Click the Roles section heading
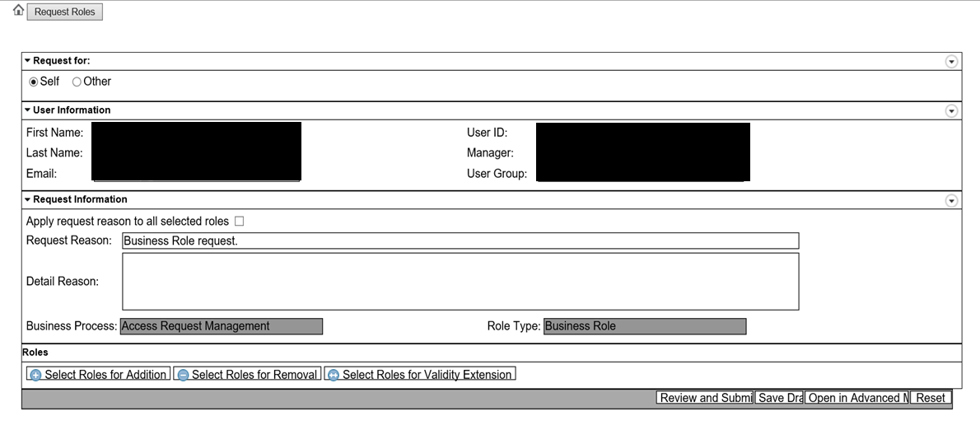This screenshot has width=980, height=430. pos(35,353)
